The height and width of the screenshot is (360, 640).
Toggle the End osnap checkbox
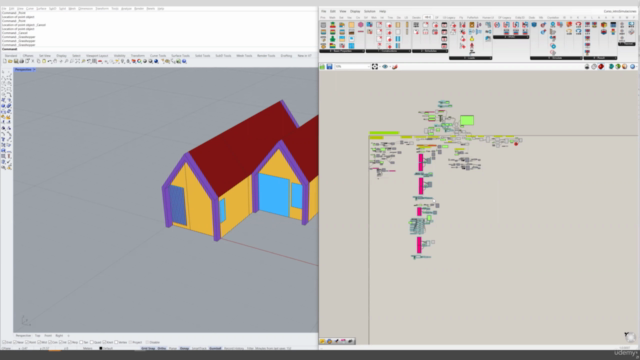pyautogui.click(x=4, y=342)
